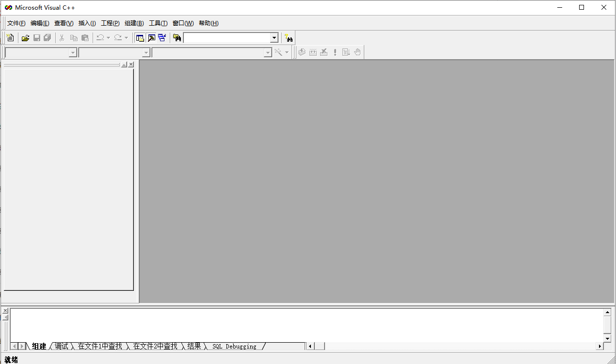616x364 pixels.
Task: Toggle the Output window visibility
Action: click(151, 37)
